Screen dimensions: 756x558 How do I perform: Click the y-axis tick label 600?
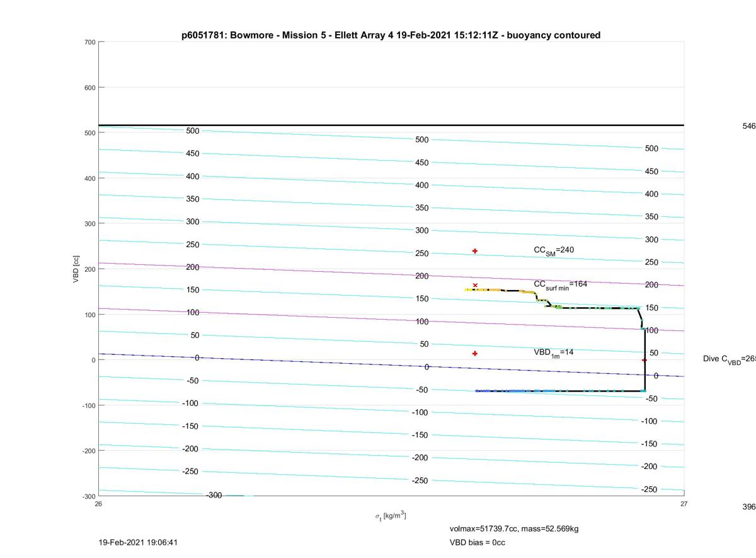coord(89,88)
